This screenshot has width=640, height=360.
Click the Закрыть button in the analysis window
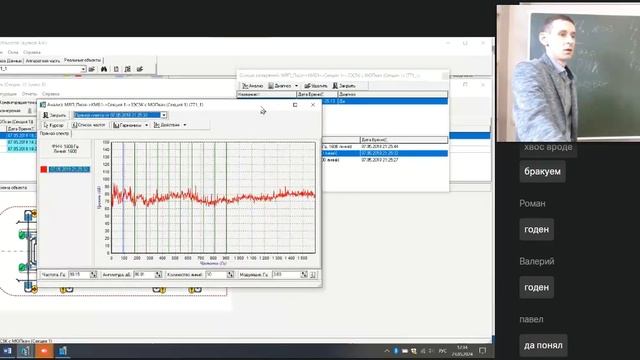(54, 115)
